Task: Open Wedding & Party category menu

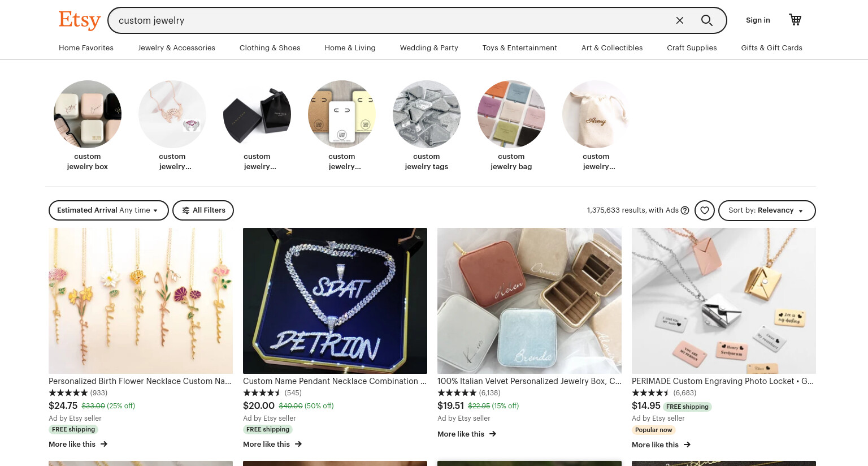Action: pos(429,48)
